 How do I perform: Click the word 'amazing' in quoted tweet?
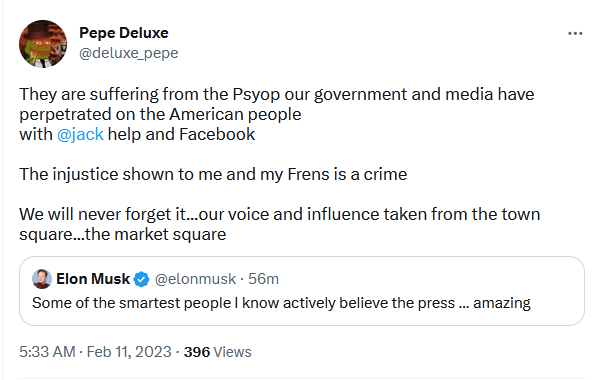point(502,303)
